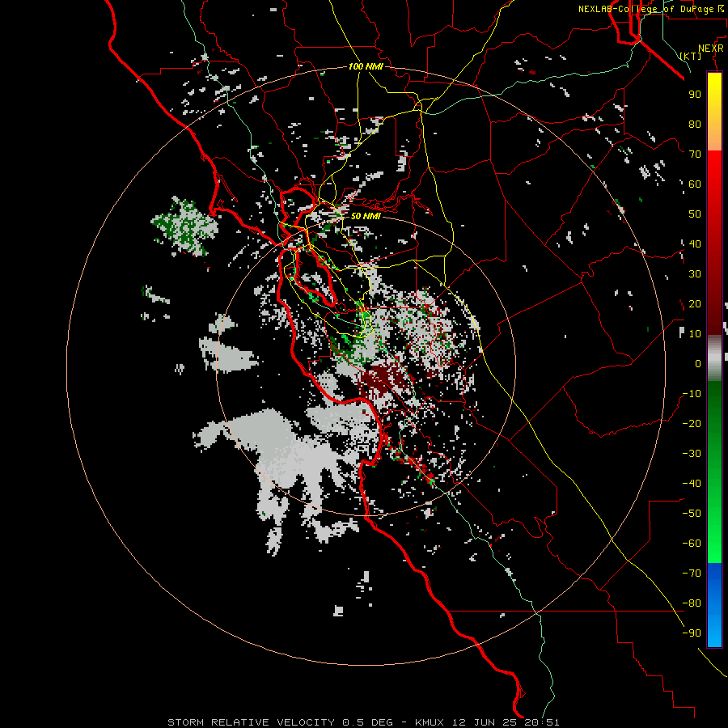The height and width of the screenshot is (728, 728).
Task: Click the -80 knot scale label
Action: pyautogui.click(x=692, y=603)
